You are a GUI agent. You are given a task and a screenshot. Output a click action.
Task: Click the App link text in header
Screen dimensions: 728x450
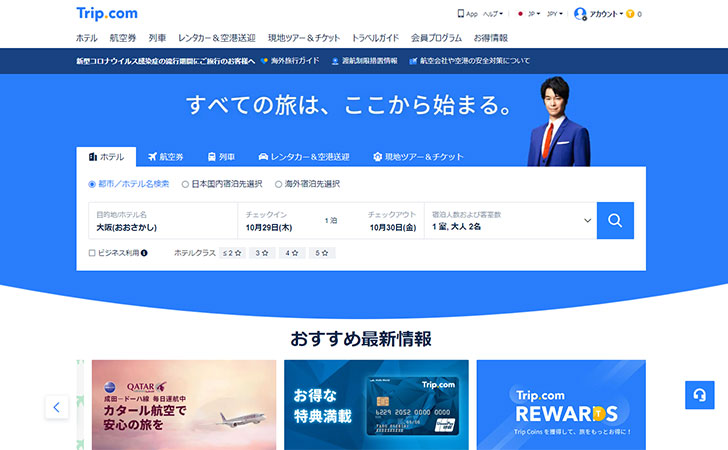click(472, 14)
